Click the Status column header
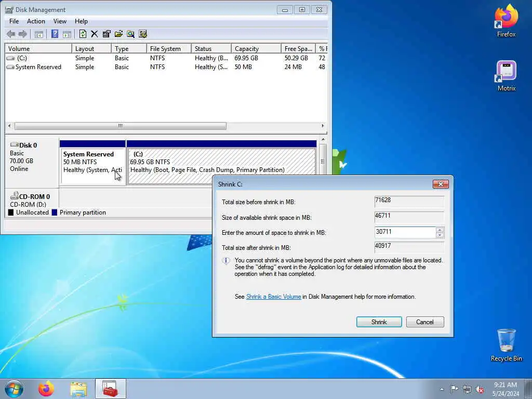532x399 pixels. (211, 48)
